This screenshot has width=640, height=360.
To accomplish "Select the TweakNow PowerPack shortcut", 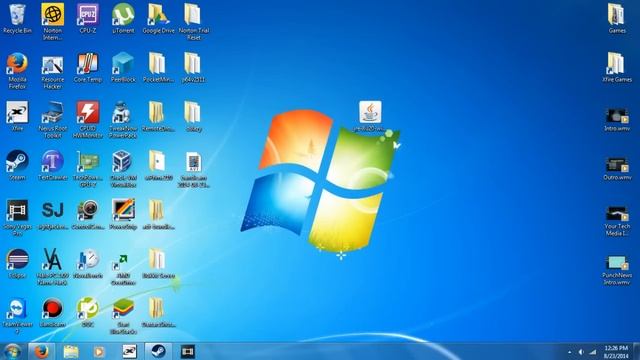I will [123, 119].
